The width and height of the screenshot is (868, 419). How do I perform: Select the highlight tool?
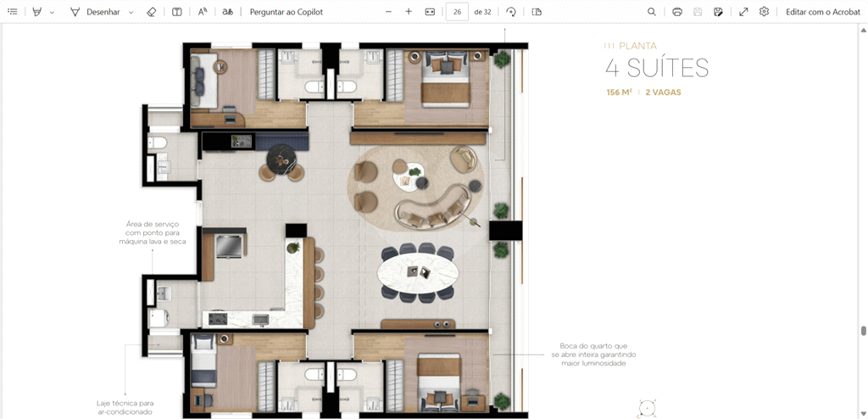[x=37, y=12]
